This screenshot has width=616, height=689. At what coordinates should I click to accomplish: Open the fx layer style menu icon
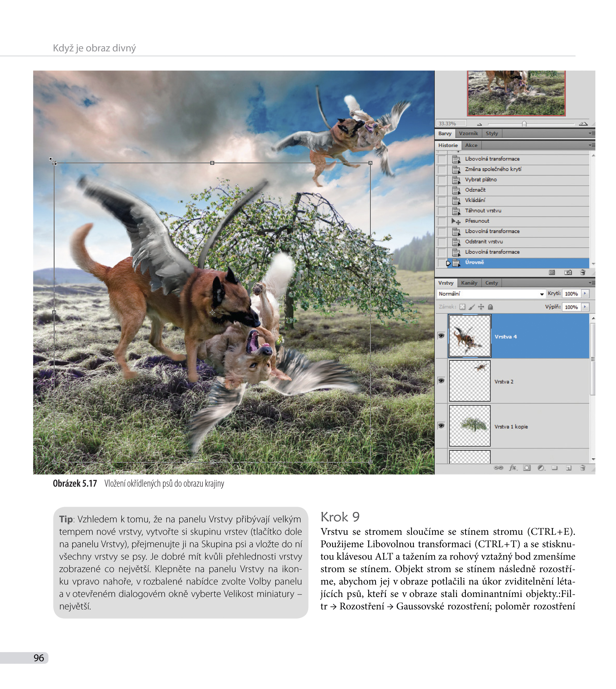tap(513, 468)
